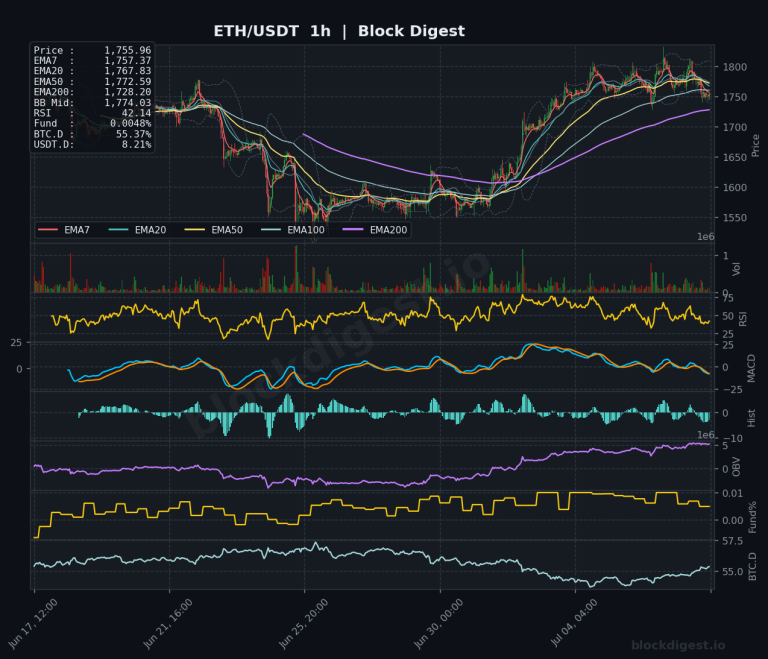The image size is (768, 659).
Task: Click the yellow EMA50 line sample in the legend
Action: coord(194,229)
